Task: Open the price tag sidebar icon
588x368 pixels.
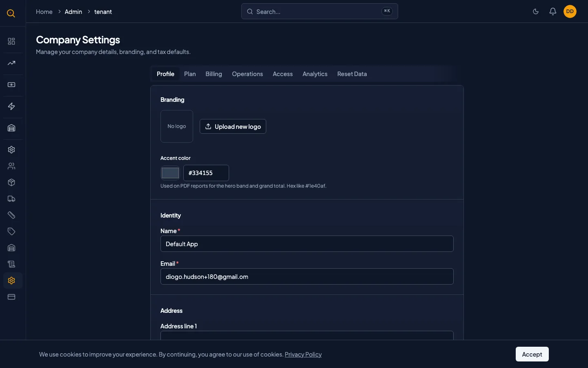Action: (x=11, y=231)
